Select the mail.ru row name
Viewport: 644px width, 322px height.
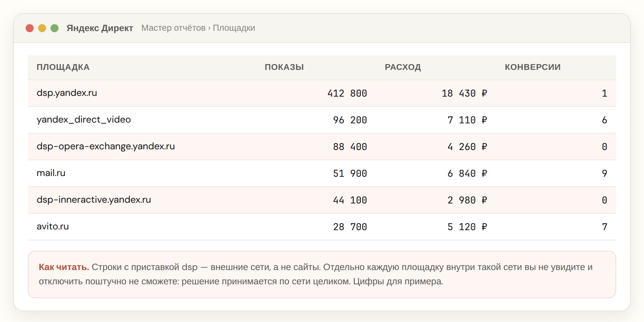click(51, 173)
